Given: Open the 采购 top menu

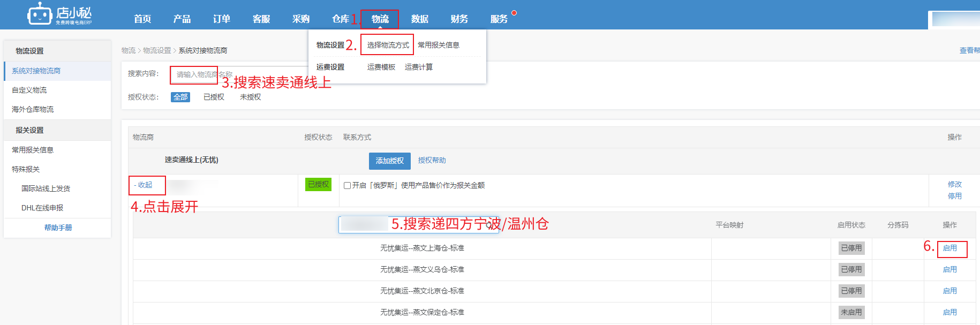Looking at the screenshot, I should (x=301, y=19).
